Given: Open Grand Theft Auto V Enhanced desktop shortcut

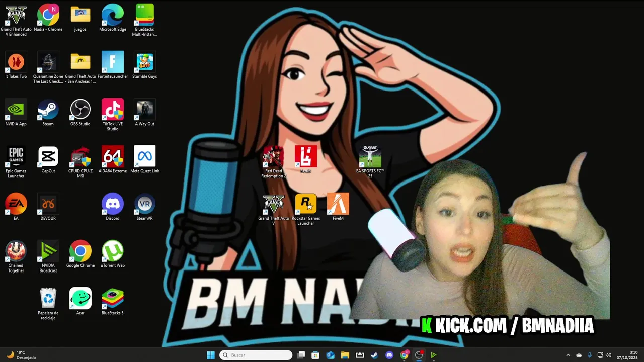Looking at the screenshot, I should pyautogui.click(x=16, y=20).
